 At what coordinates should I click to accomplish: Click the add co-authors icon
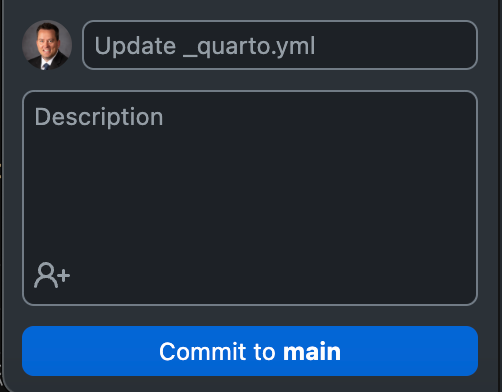52,275
